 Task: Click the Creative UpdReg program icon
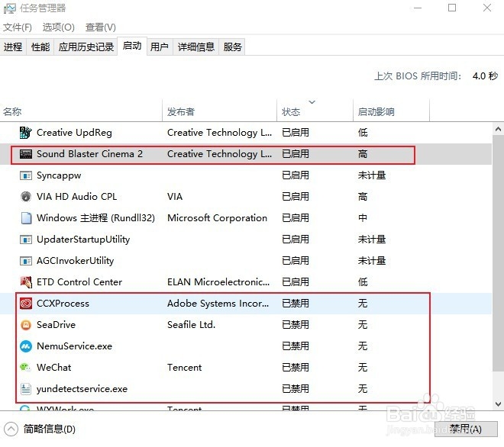point(26,132)
